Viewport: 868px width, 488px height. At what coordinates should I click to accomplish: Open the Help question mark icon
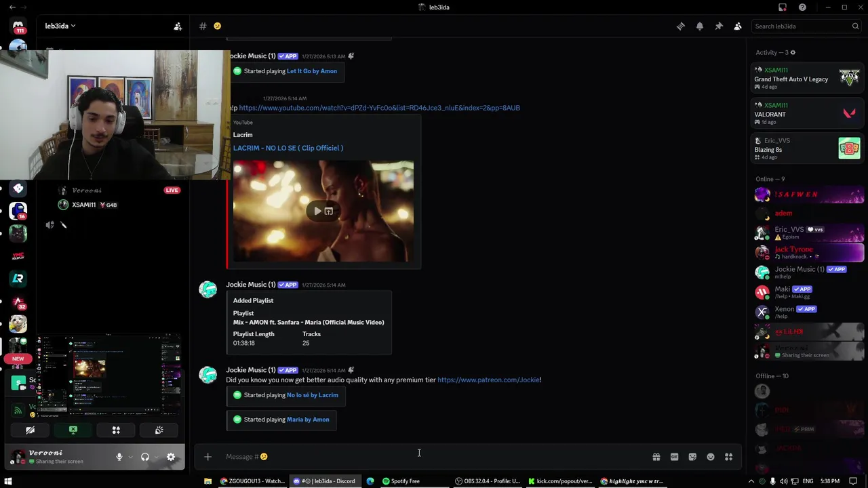tap(803, 7)
